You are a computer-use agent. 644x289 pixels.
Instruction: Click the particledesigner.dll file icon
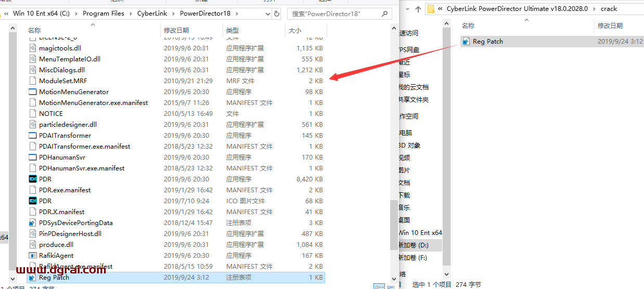coord(33,124)
